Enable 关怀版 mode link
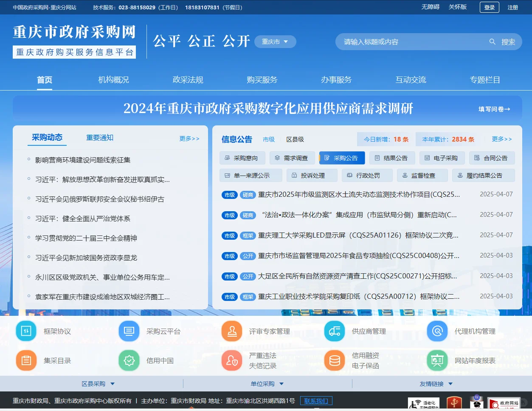The image size is (532, 411). pos(458,7)
